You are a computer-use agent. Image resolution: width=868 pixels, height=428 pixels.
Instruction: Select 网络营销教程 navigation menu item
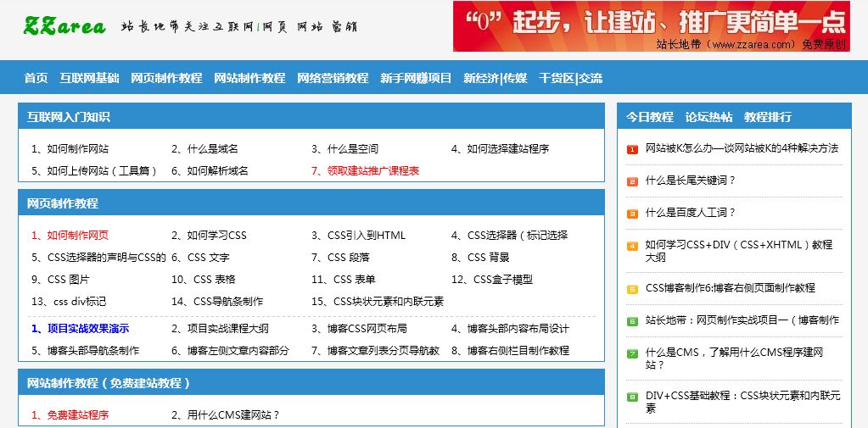click(x=333, y=78)
